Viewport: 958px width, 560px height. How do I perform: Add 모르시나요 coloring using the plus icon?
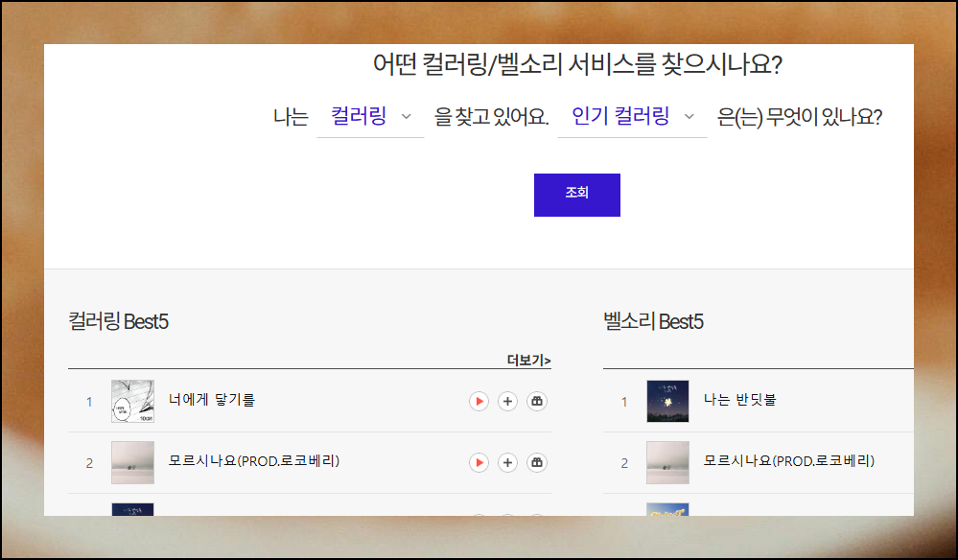click(507, 462)
